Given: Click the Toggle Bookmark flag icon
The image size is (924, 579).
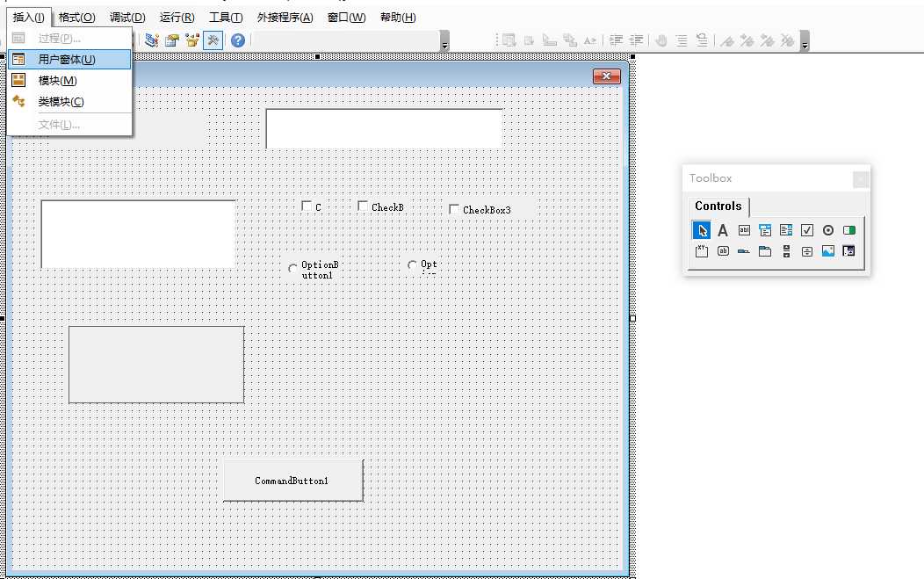Looking at the screenshot, I should [728, 40].
